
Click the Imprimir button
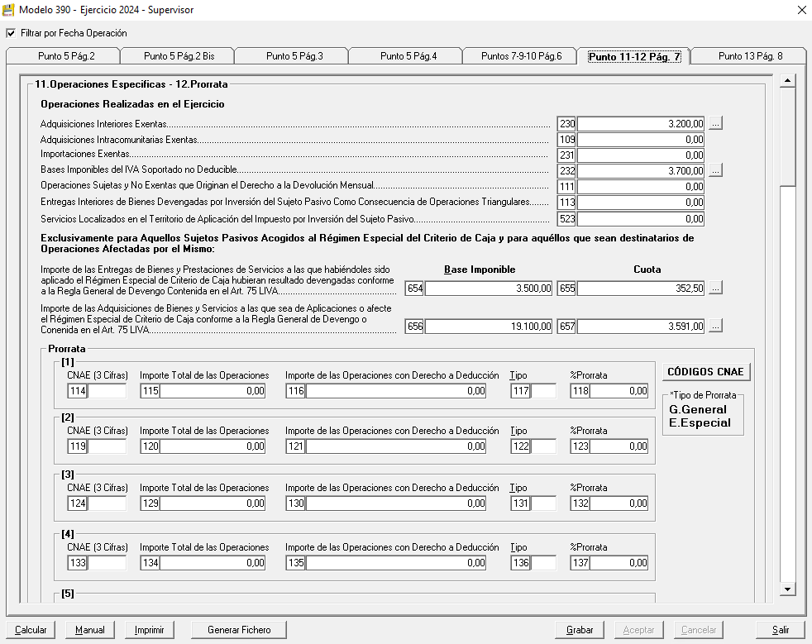pyautogui.click(x=149, y=629)
